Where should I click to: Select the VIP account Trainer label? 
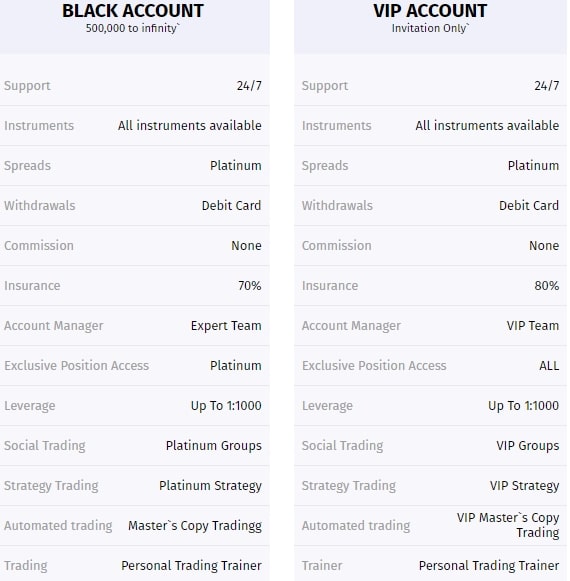tap(322, 566)
